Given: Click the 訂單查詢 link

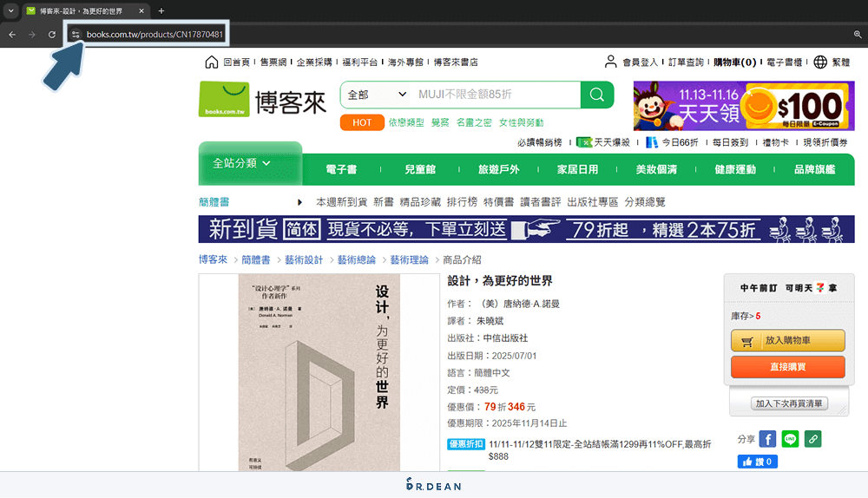Looking at the screenshot, I should (x=686, y=62).
